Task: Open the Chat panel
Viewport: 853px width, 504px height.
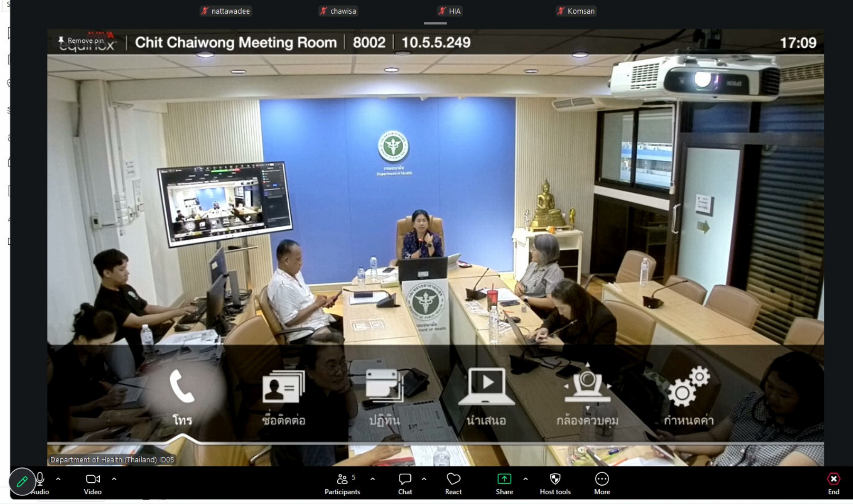Action: click(405, 479)
